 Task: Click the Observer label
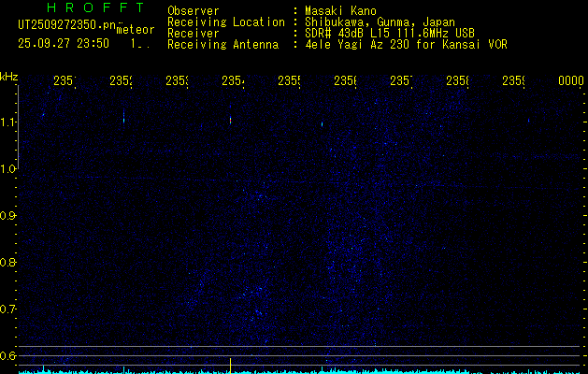194,11
